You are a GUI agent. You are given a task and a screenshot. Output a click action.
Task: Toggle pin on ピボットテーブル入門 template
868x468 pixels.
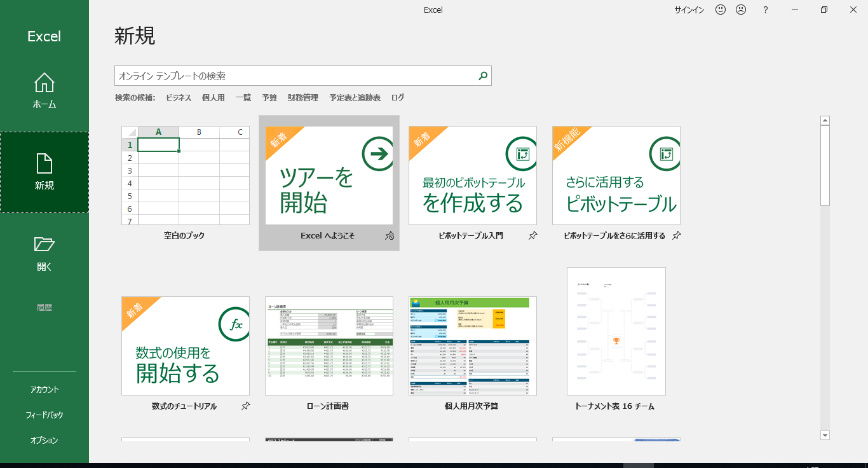pyautogui.click(x=533, y=236)
